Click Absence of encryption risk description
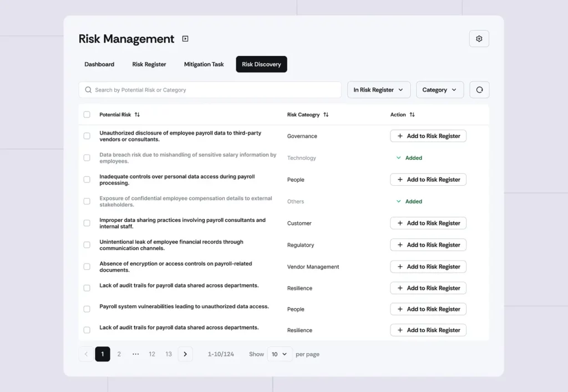The height and width of the screenshot is (392, 568). click(x=176, y=267)
